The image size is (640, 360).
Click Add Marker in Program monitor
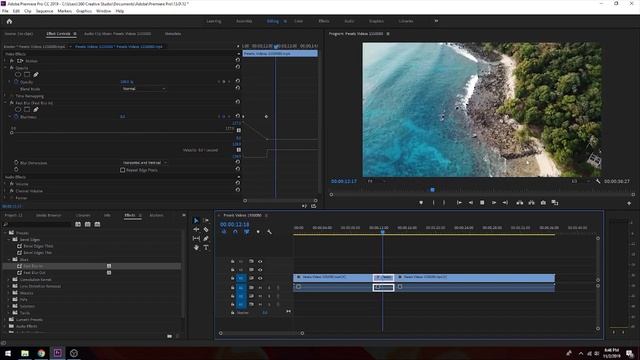pos(421,202)
